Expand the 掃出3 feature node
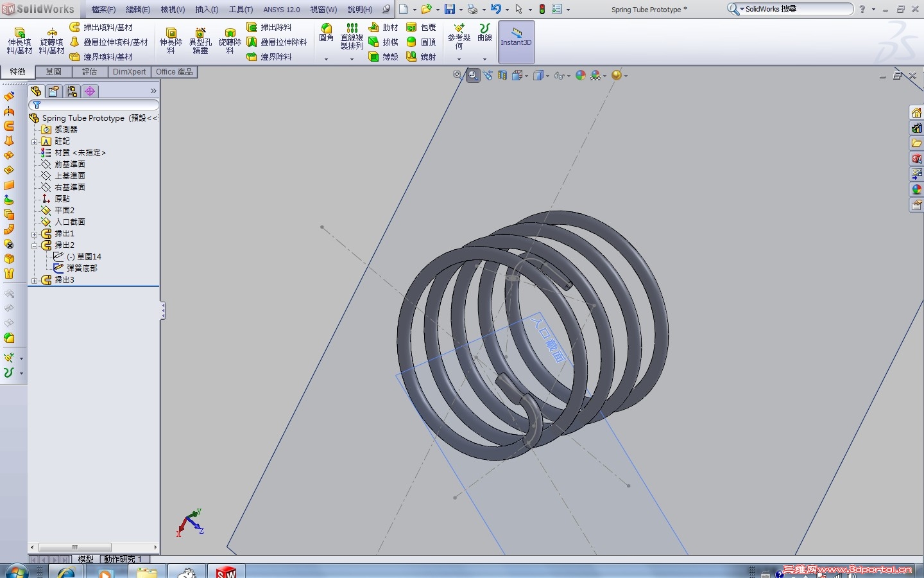Image resolution: width=924 pixels, height=578 pixels. click(x=35, y=280)
